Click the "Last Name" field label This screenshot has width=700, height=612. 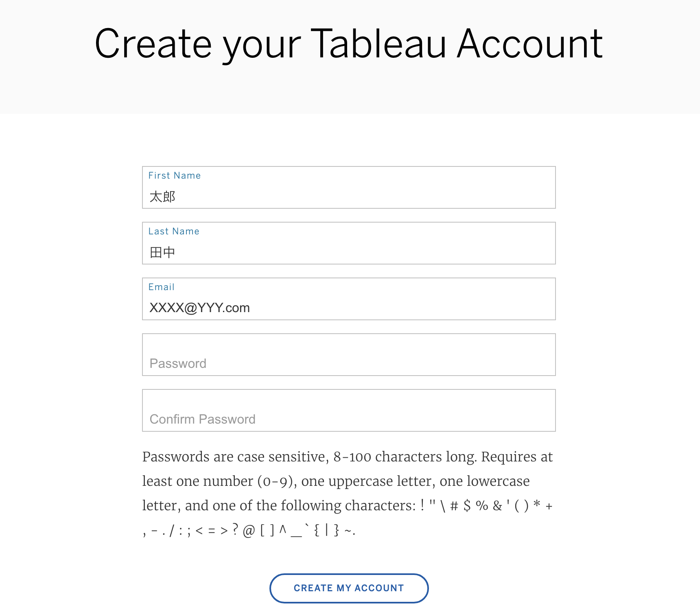174,231
